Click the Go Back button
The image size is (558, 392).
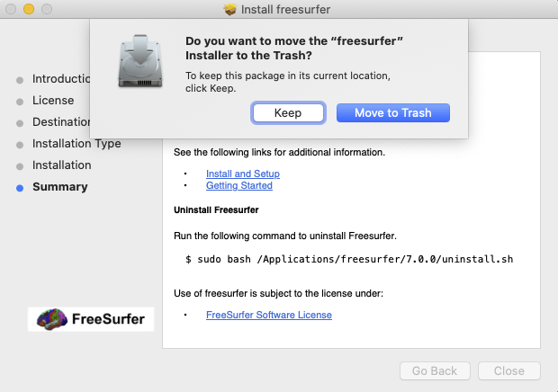click(435, 370)
